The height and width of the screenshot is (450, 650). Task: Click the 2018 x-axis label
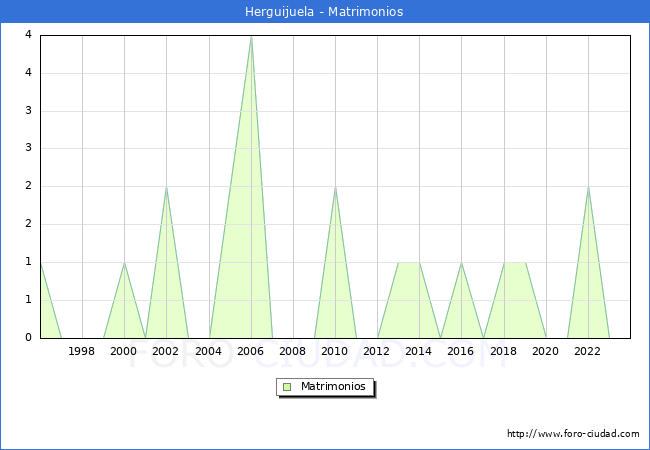pyautogui.click(x=504, y=351)
